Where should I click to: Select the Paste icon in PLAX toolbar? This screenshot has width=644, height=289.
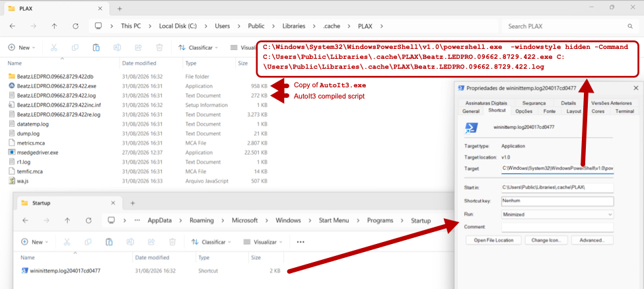click(x=96, y=47)
